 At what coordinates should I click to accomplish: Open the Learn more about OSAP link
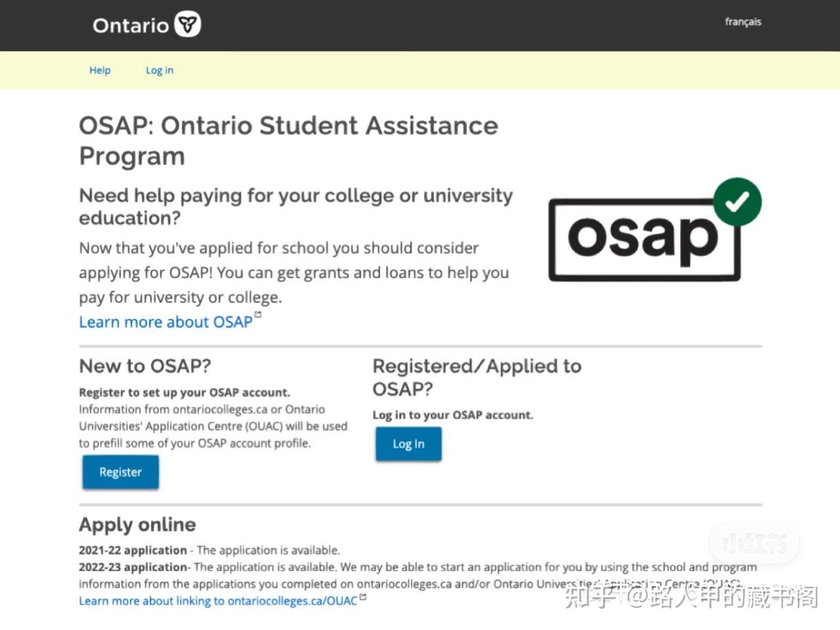click(x=165, y=322)
